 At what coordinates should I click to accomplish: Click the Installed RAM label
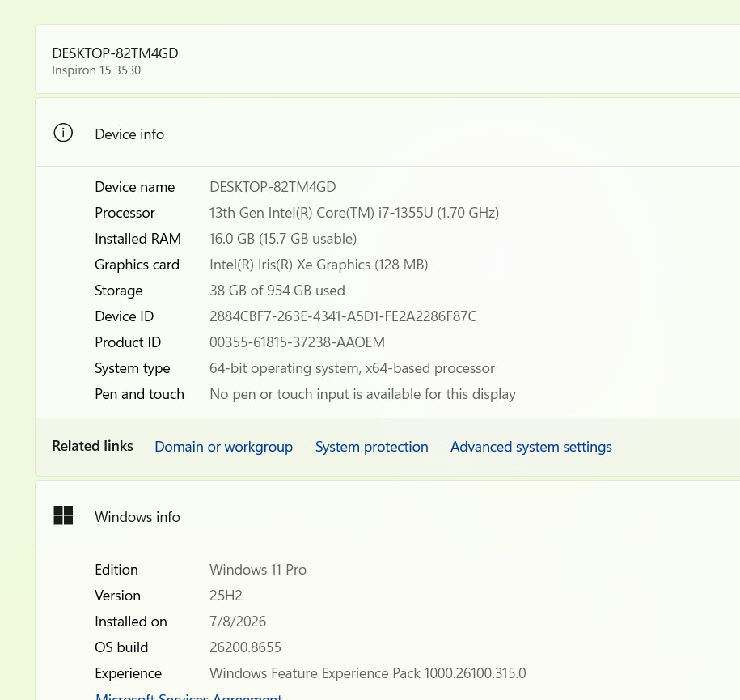pos(137,239)
